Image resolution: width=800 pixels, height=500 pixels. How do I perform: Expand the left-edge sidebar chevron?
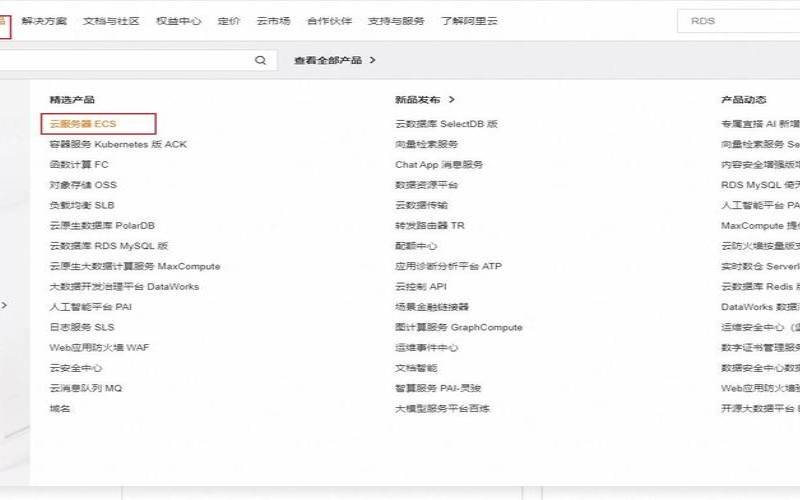click(x=4, y=305)
